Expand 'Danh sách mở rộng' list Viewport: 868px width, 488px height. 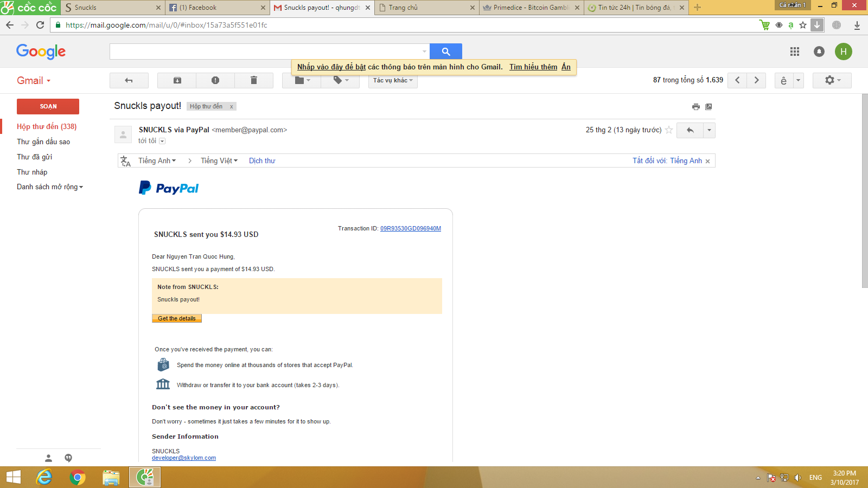[50, 187]
